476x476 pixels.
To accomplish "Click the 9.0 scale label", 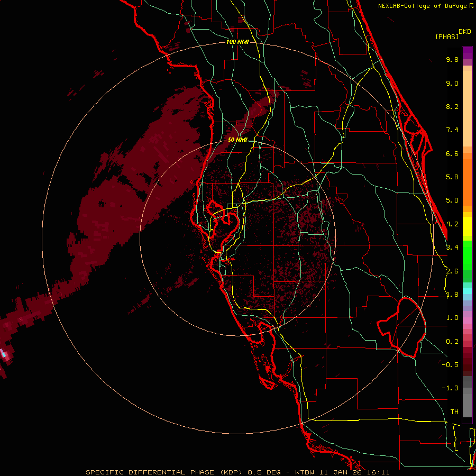I will pos(452,83).
